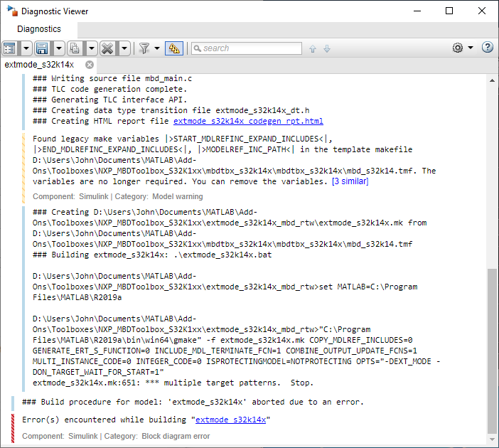Image resolution: width=499 pixels, height=448 pixels.
Task: Expand the clear options dropdown arrow
Action: [x=124, y=48]
